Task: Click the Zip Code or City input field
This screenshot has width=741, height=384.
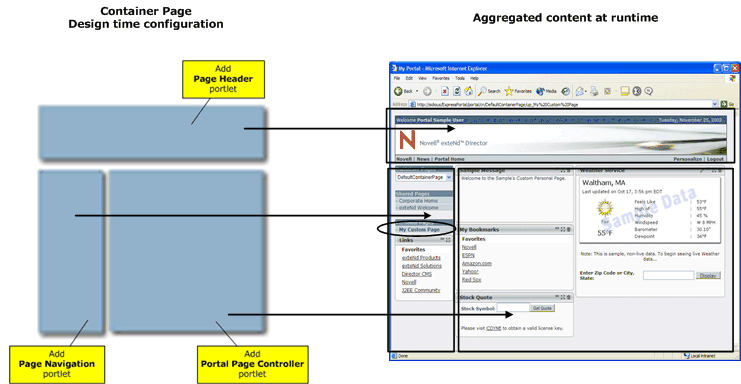Action: point(668,275)
